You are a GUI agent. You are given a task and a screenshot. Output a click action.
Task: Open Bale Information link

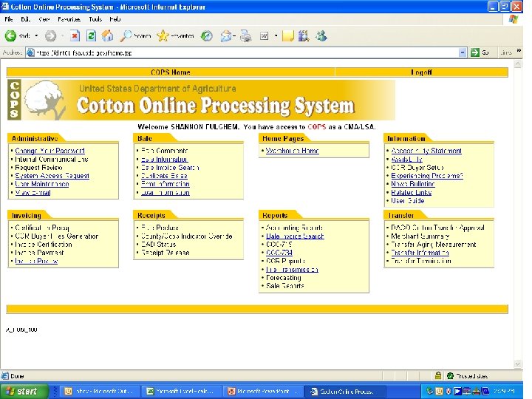pyautogui.click(x=165, y=159)
